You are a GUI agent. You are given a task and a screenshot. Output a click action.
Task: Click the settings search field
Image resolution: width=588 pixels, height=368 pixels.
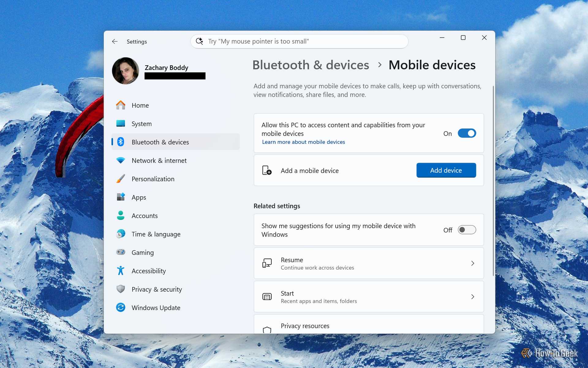pos(299,41)
